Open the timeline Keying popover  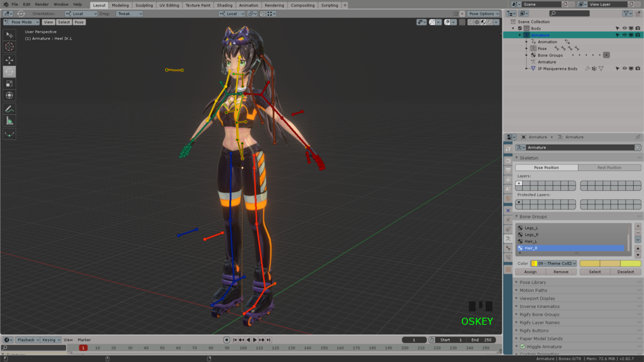point(51,340)
